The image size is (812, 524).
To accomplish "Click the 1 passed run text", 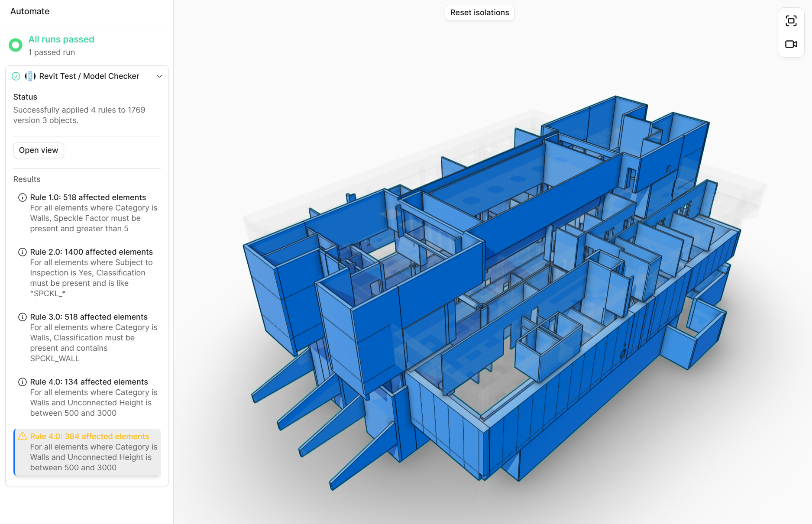I will click(52, 52).
